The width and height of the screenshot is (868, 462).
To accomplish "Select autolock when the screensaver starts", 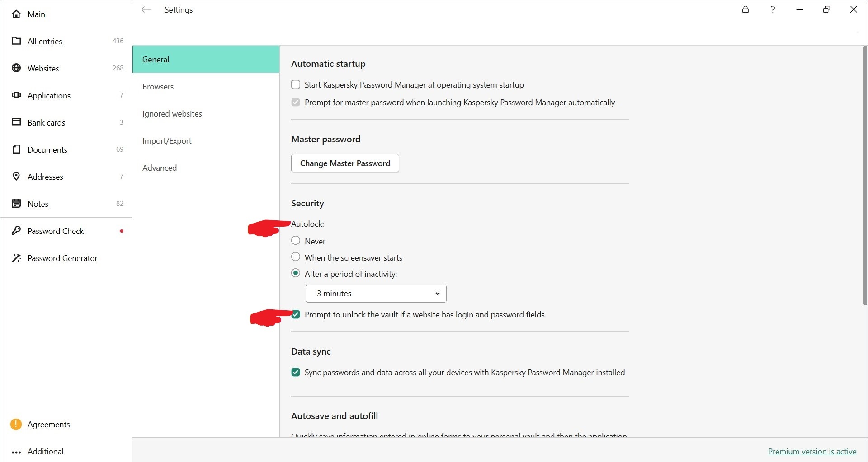I will click(x=296, y=257).
